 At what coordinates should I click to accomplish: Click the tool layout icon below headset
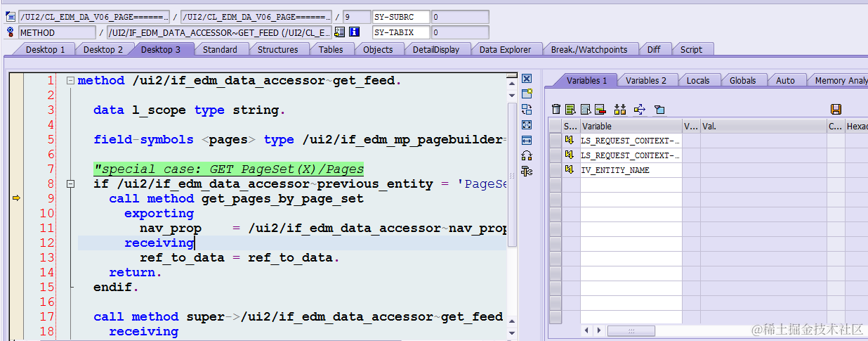527,170
